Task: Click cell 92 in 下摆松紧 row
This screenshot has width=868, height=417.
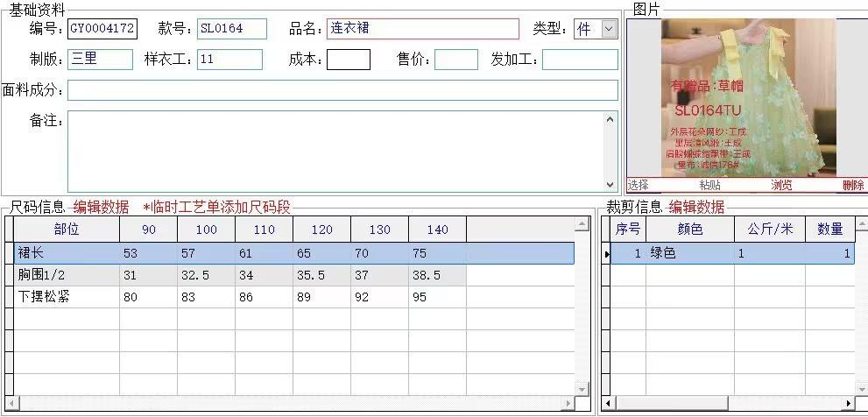Action: click(380, 297)
